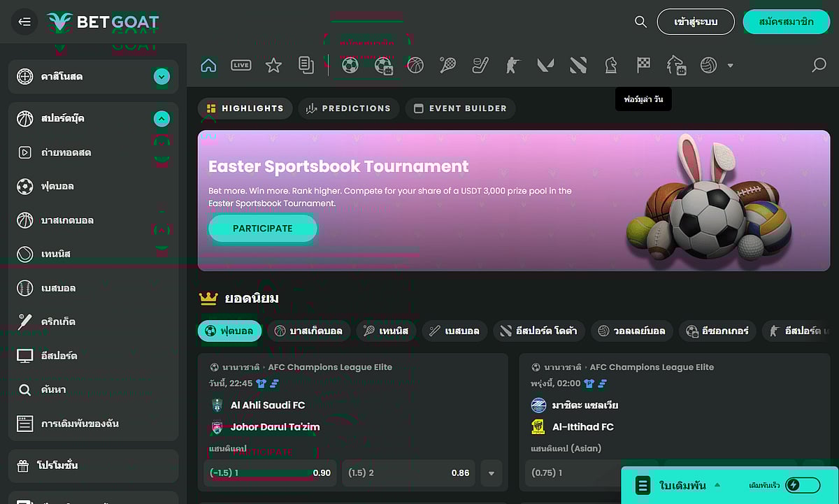Click the สมัครสมาชิก registration button

(x=787, y=22)
